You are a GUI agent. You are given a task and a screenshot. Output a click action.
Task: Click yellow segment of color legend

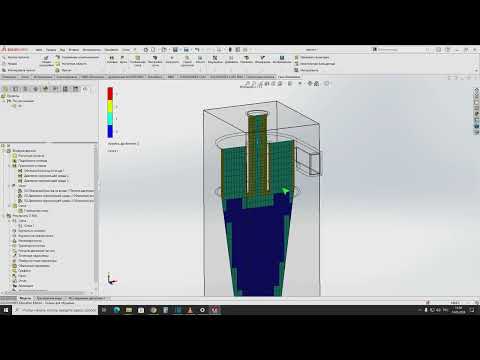(110, 106)
